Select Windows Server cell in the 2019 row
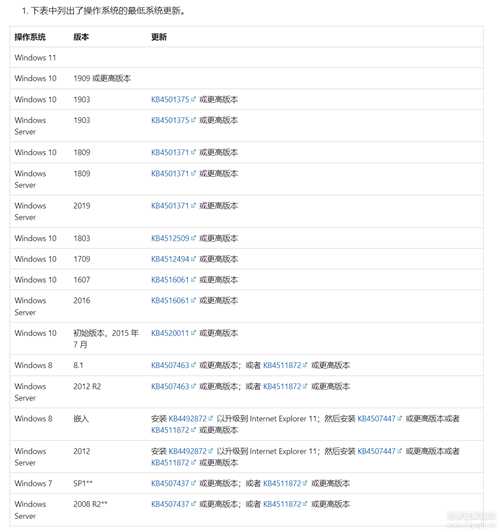 (x=30, y=211)
